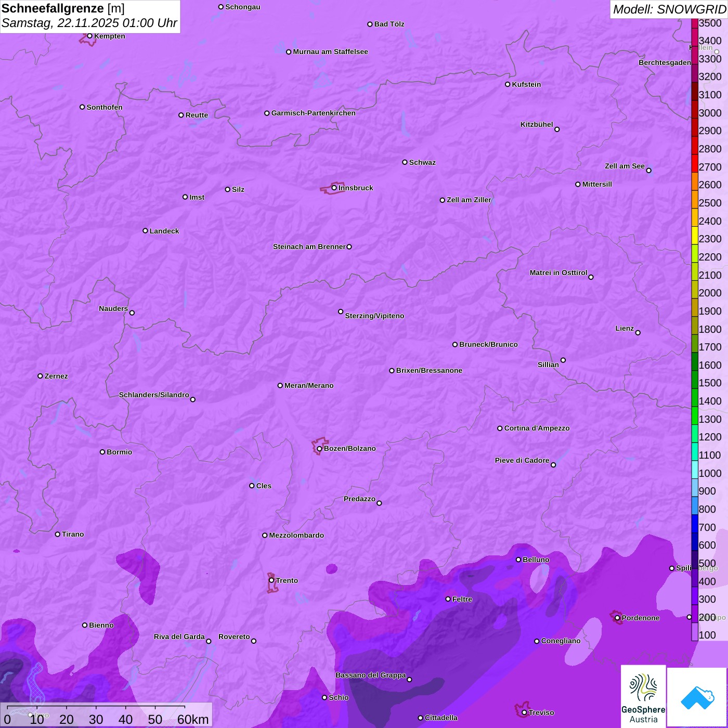
Task: Click the blue cloud logo icon
Action: click(697, 697)
